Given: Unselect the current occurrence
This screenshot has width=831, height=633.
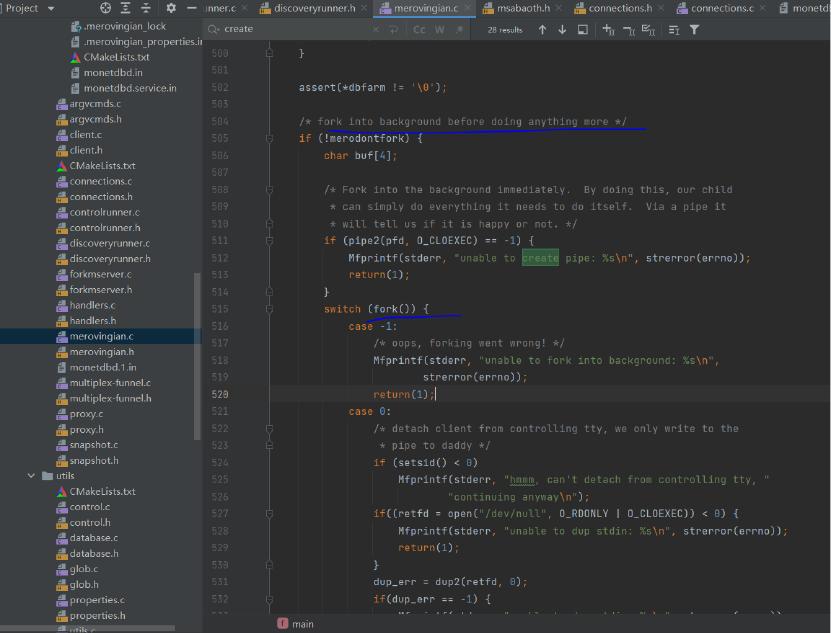Looking at the screenshot, I should [x=629, y=30].
